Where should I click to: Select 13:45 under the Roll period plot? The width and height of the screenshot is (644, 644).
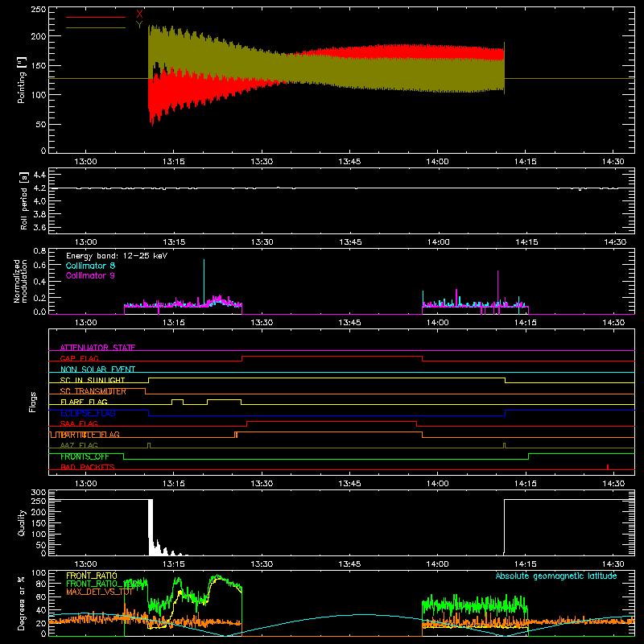pyautogui.click(x=350, y=242)
